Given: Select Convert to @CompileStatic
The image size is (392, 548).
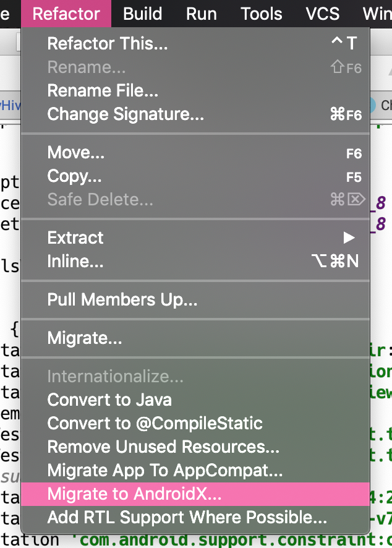Looking at the screenshot, I should pos(155,423).
